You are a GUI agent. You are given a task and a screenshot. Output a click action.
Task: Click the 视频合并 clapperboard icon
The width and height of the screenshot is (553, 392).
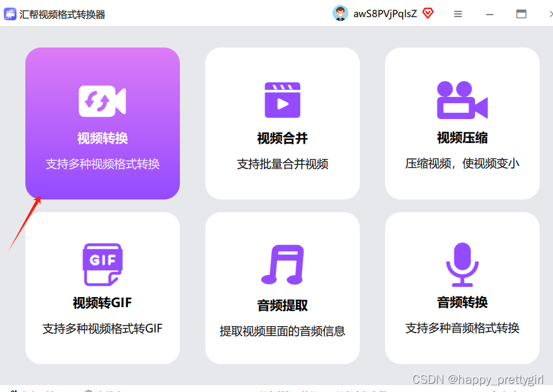(x=282, y=100)
